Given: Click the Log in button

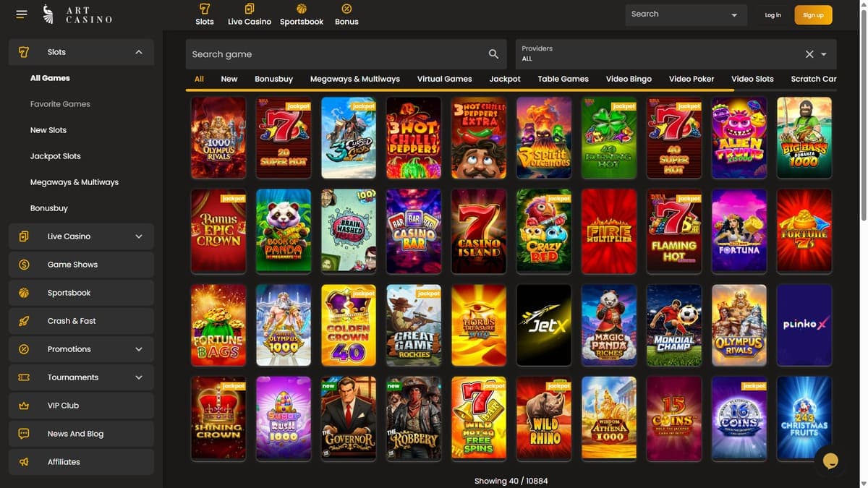Looking at the screenshot, I should 773,15.
